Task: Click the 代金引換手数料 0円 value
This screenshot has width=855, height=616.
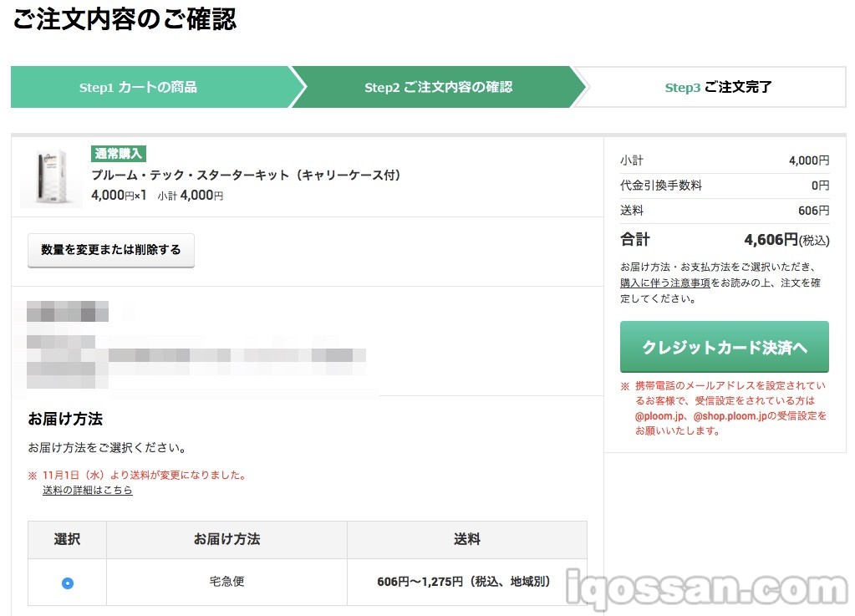Action: point(820,186)
